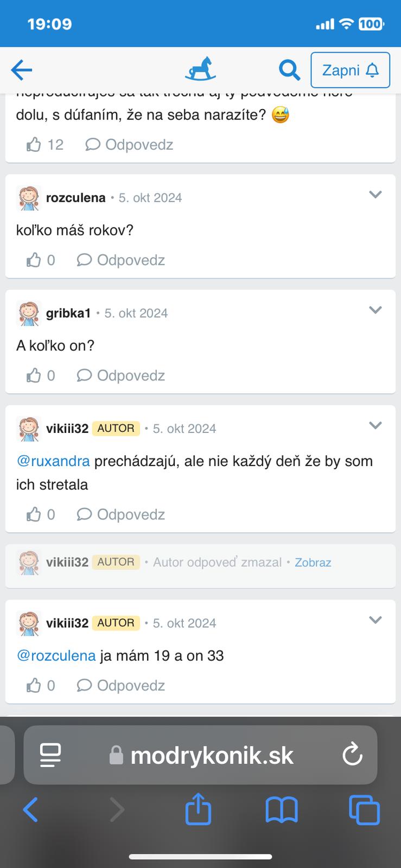Like gribka1's comment with thumbs-up icon
Screen dimensions: 401x868
[x=34, y=375]
